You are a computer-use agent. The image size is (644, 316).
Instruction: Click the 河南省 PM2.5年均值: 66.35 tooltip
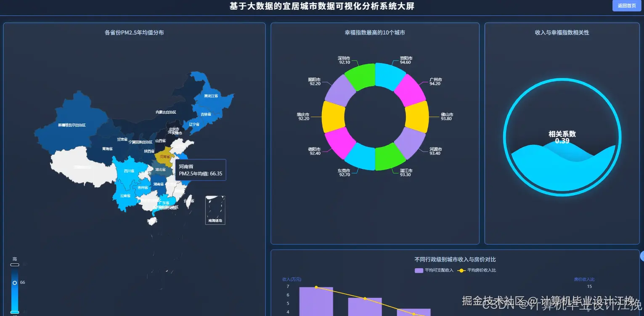201,170
